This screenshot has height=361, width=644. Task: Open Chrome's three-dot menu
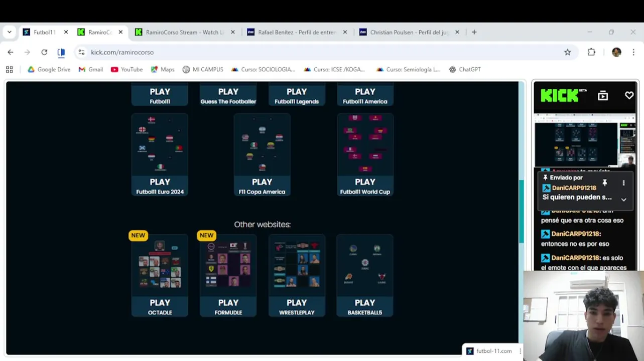click(633, 52)
